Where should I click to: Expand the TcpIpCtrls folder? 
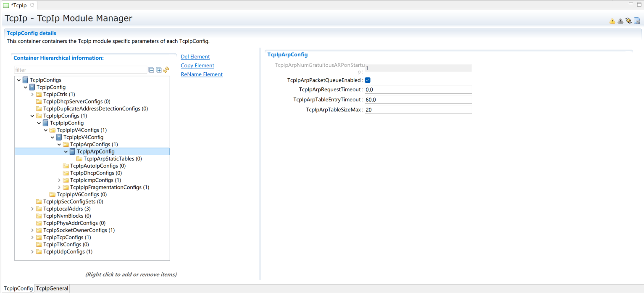(x=32, y=95)
